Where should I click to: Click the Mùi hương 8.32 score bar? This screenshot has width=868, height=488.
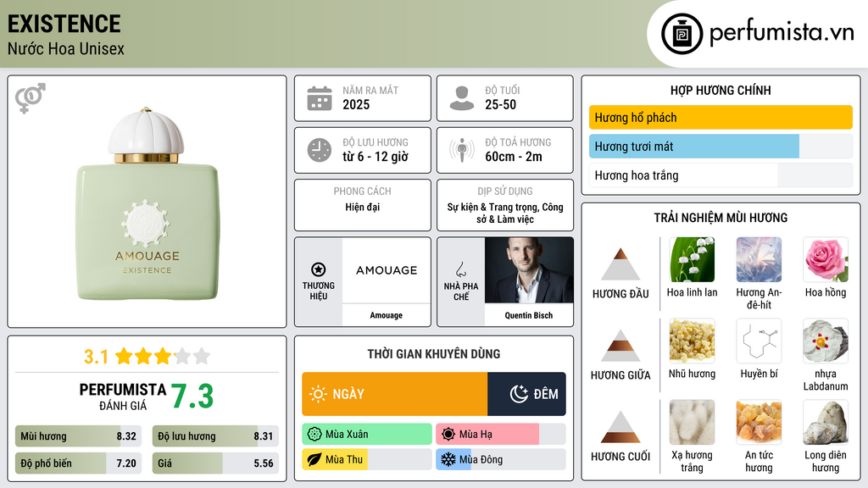click(x=78, y=436)
